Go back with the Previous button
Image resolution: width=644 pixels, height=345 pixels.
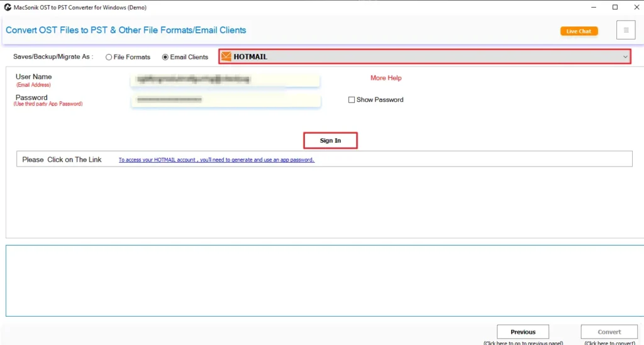click(x=523, y=332)
